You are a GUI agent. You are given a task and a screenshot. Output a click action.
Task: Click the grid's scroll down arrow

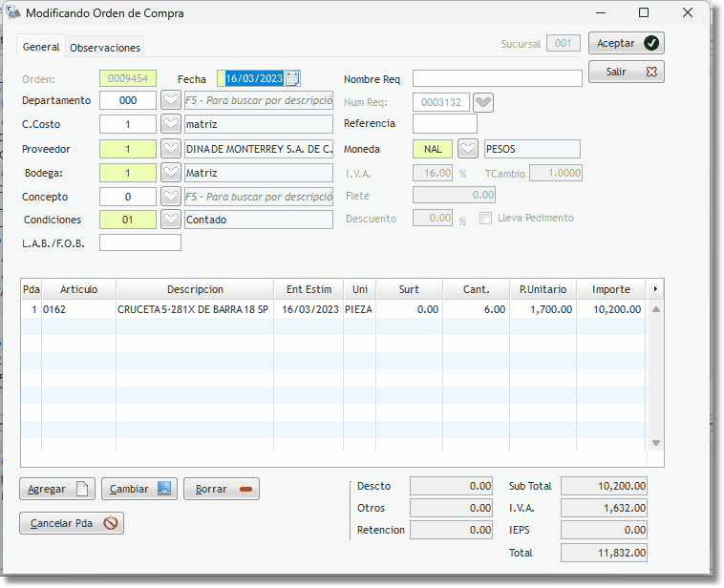(656, 443)
